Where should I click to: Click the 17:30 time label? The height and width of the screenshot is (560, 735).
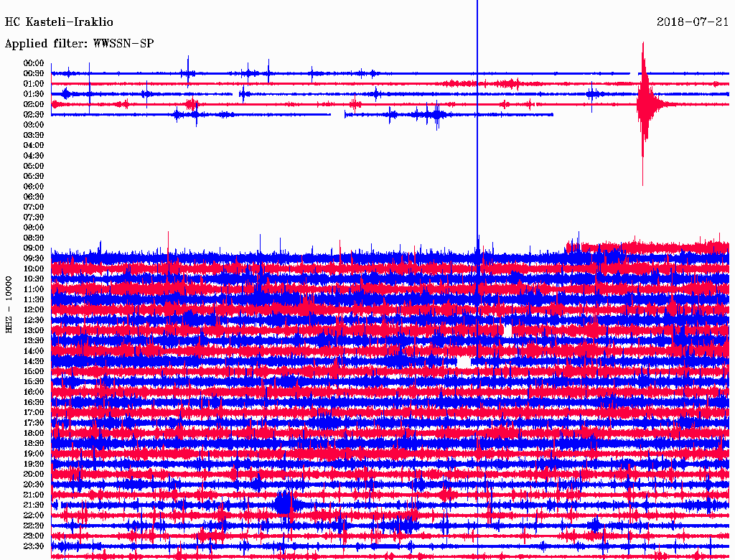tap(34, 423)
